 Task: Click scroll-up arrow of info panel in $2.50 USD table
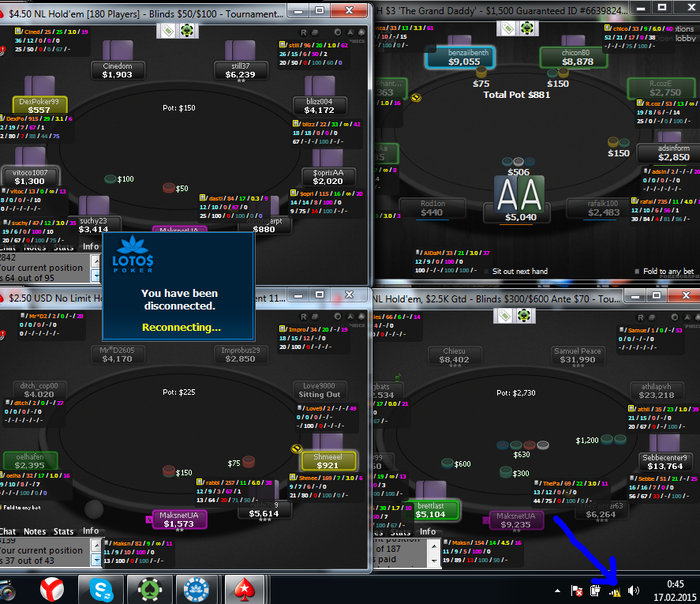click(x=96, y=545)
